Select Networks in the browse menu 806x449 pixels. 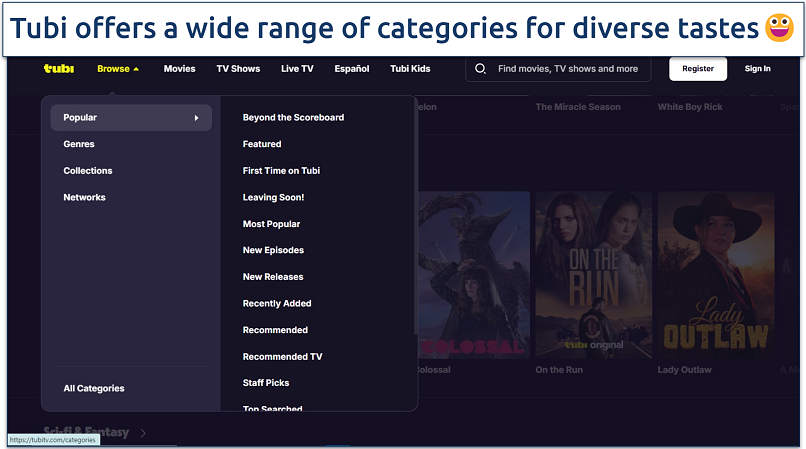coord(84,197)
